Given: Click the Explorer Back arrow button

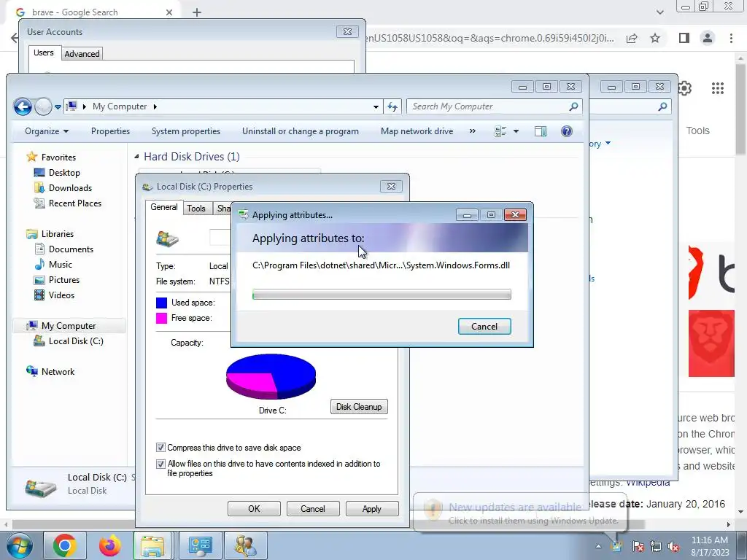Looking at the screenshot, I should [x=23, y=106].
